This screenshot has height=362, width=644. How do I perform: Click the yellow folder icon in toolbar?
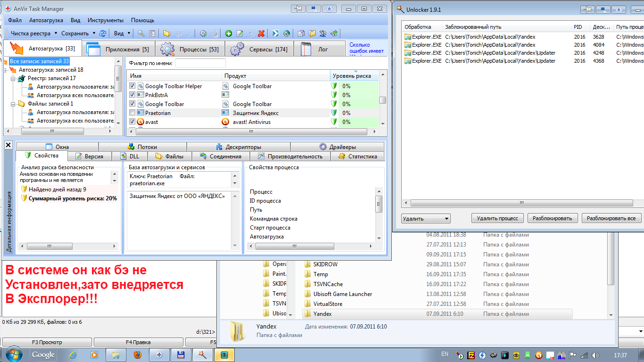[x=167, y=33]
